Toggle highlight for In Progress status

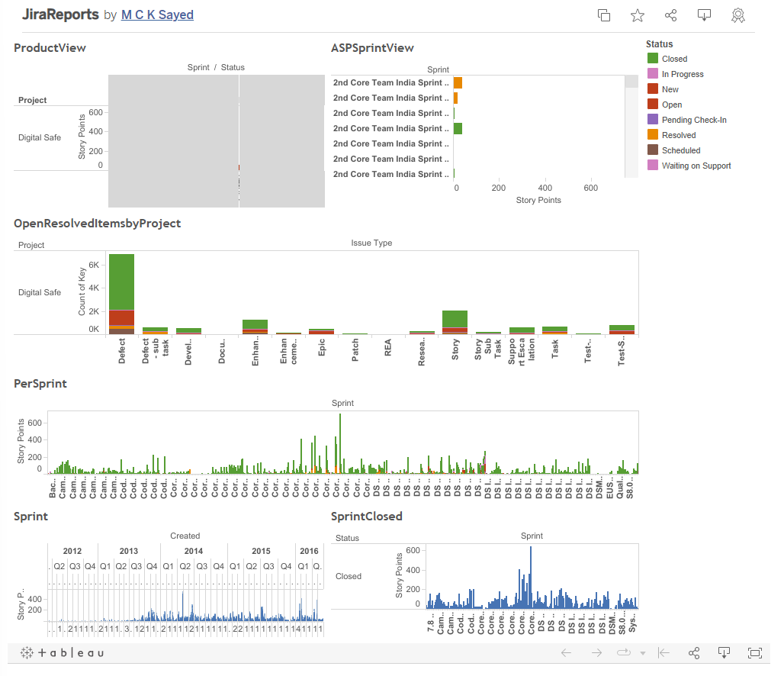(676, 74)
